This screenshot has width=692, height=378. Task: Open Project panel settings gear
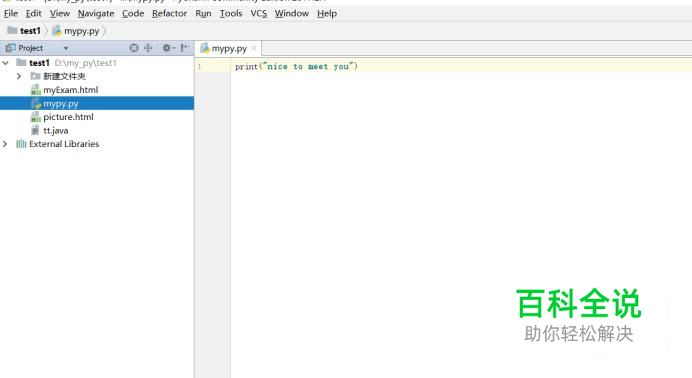(x=168, y=48)
